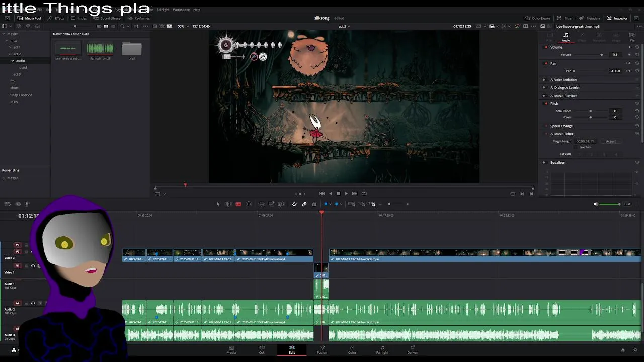Screen dimensions: 644x362
Task: Toggle the red Blade edit tool
Action: (x=238, y=204)
